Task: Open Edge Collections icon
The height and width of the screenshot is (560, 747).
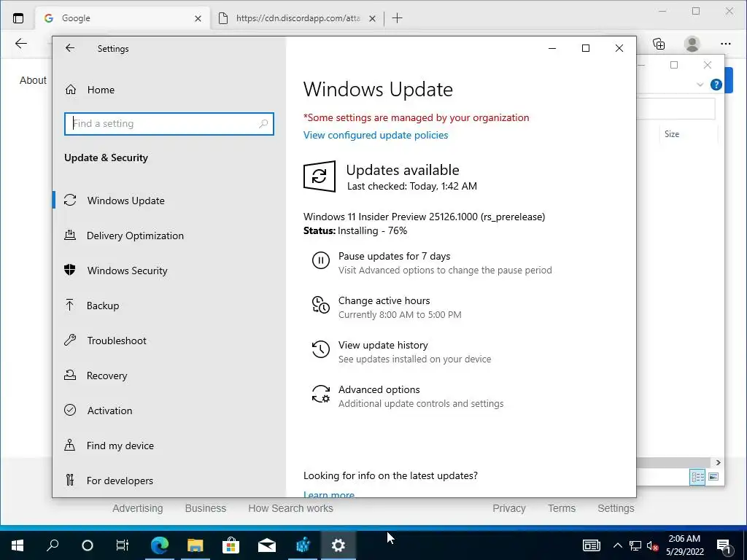Action: (659, 44)
